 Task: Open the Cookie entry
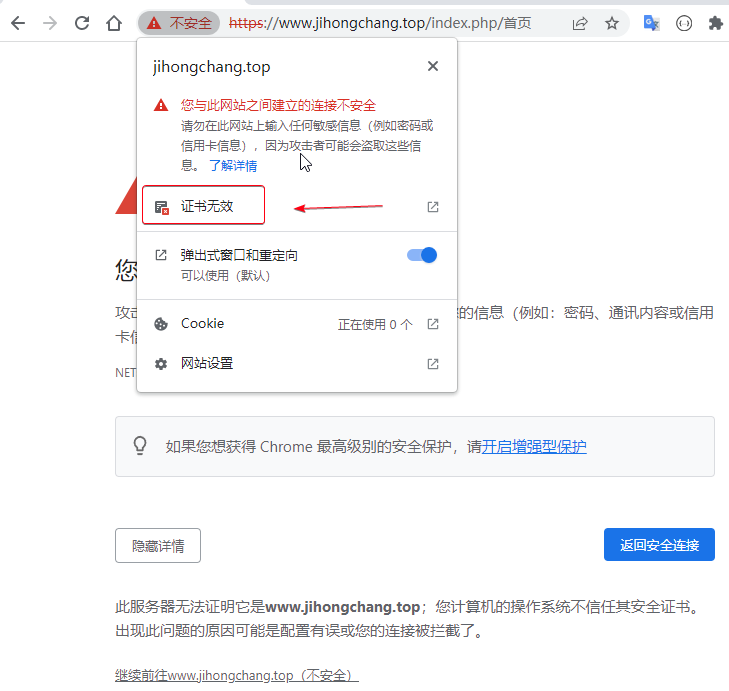coord(297,324)
